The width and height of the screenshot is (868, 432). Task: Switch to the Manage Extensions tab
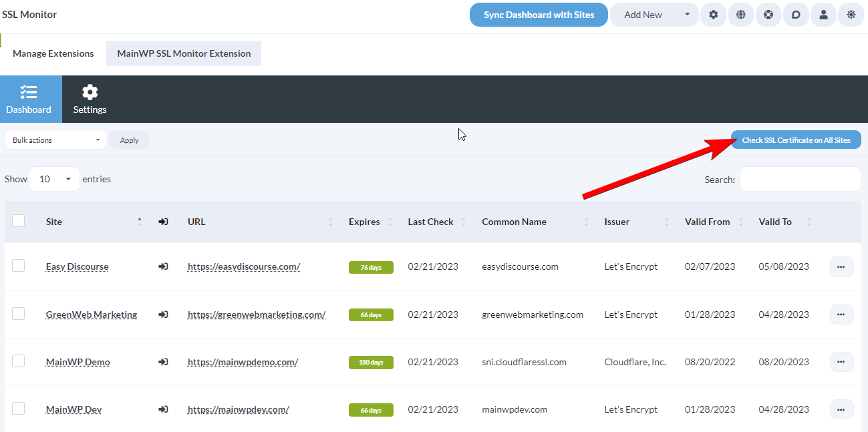pyautogui.click(x=53, y=53)
